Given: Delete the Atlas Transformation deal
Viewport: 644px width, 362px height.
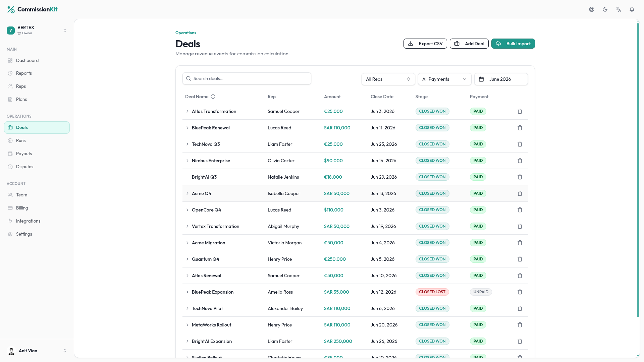Looking at the screenshot, I should point(520,111).
